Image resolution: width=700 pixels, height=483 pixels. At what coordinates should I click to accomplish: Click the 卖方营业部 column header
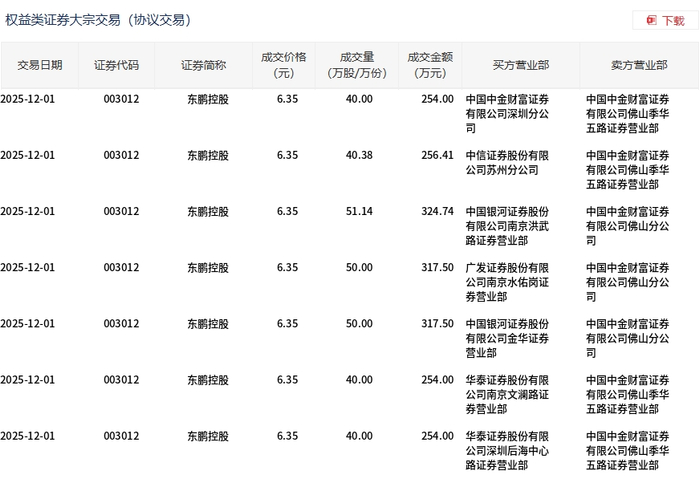(x=639, y=65)
